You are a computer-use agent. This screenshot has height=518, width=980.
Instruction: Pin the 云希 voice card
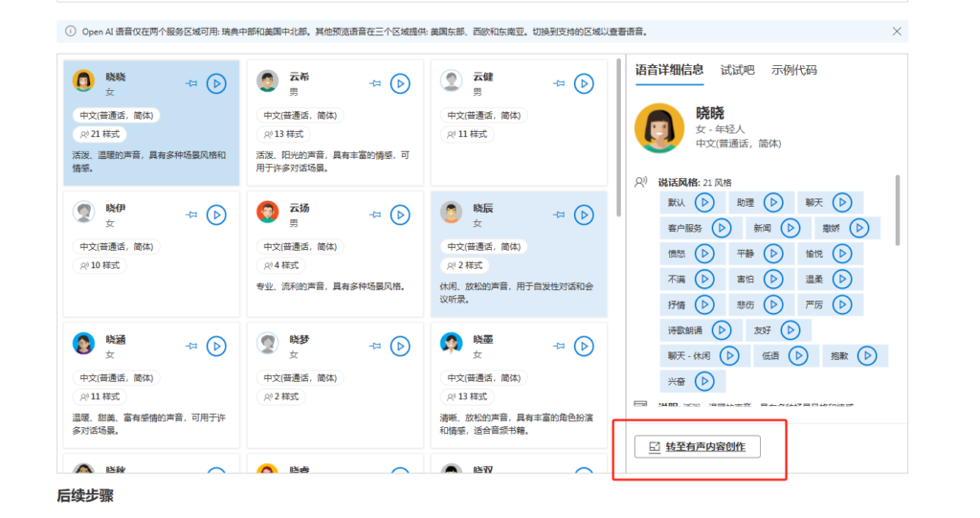(x=375, y=83)
